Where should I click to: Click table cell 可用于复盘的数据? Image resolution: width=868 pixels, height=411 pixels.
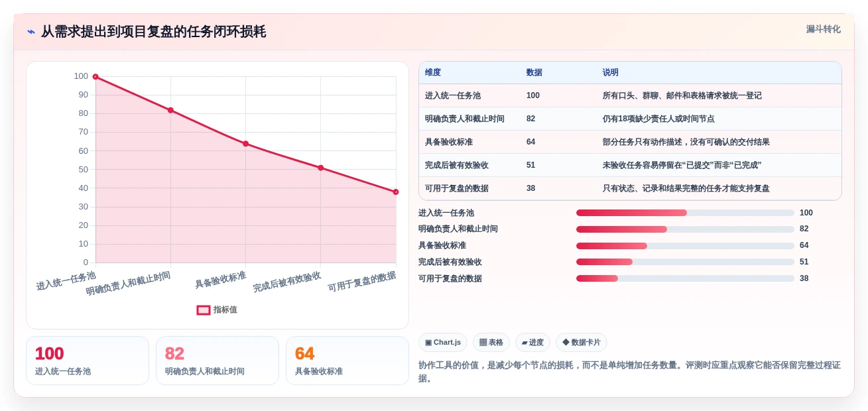(x=457, y=188)
